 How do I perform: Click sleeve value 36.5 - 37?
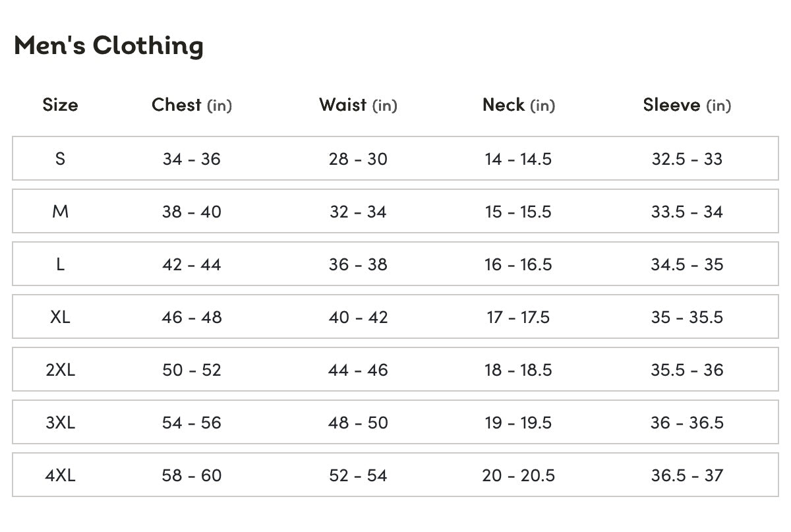pos(687,475)
